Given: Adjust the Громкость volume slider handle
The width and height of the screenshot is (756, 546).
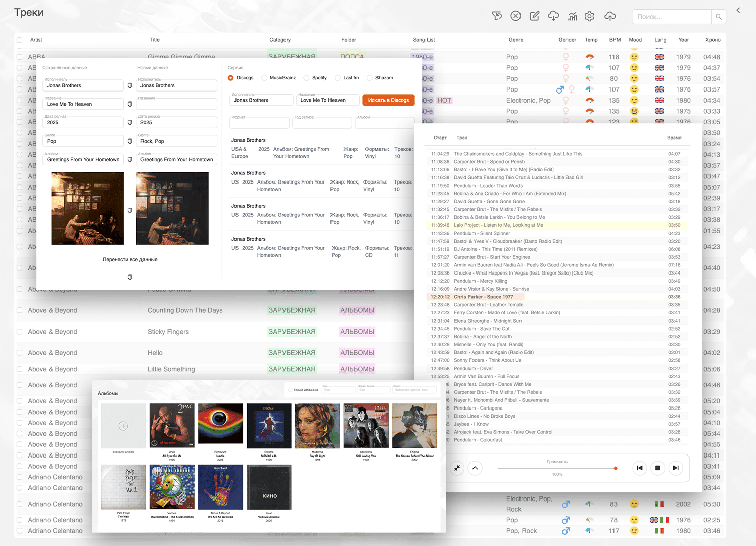Looking at the screenshot, I should [616, 468].
